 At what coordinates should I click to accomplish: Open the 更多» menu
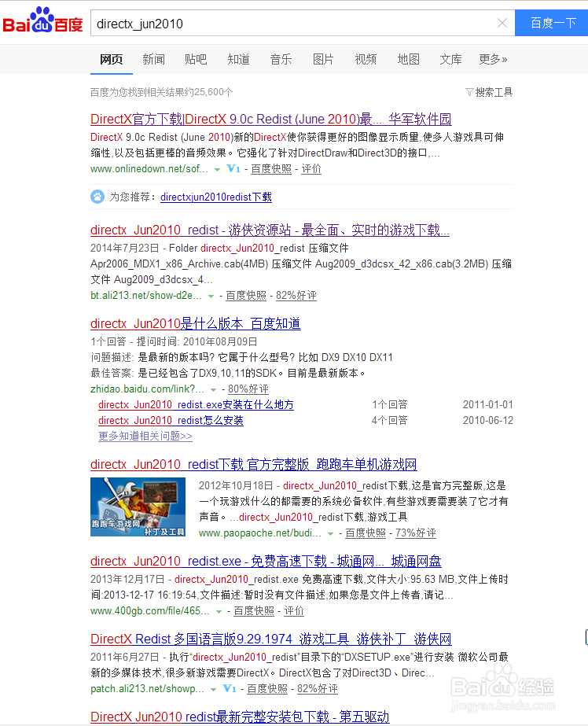coord(493,59)
